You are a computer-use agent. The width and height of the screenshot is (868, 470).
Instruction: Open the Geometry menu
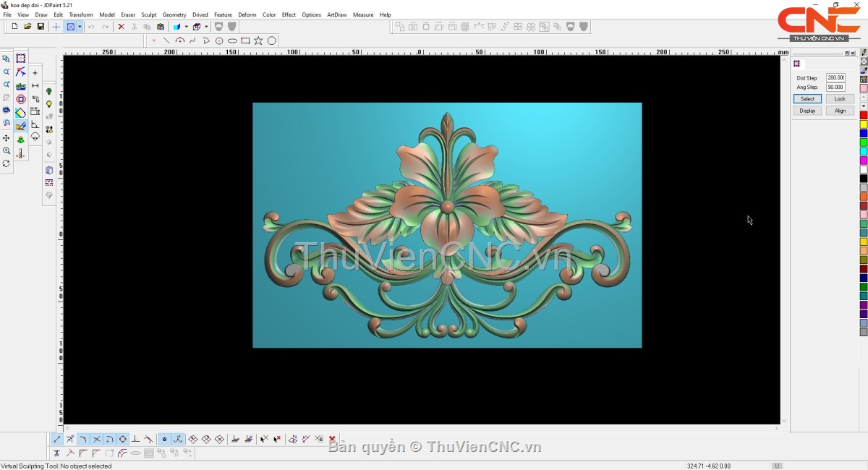[174, 14]
